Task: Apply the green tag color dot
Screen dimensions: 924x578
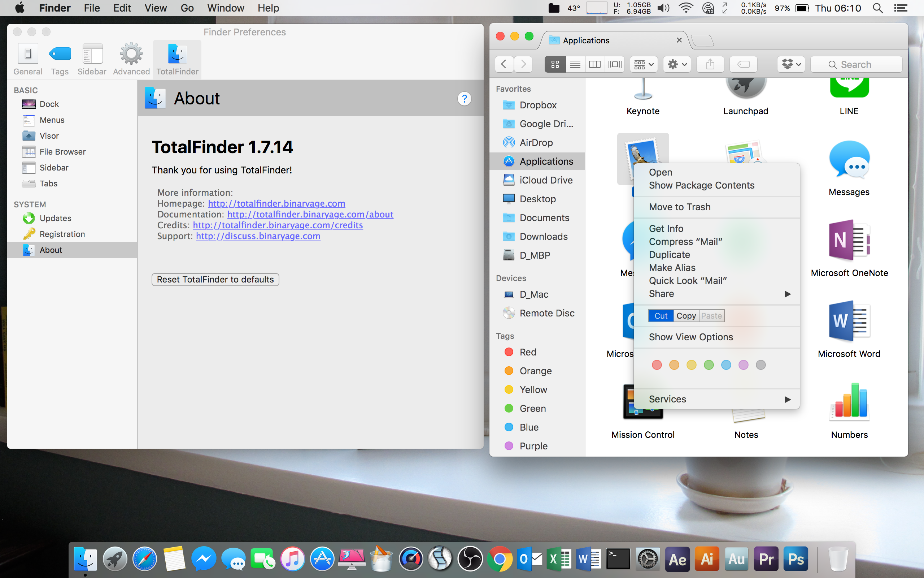Action: 709,365
